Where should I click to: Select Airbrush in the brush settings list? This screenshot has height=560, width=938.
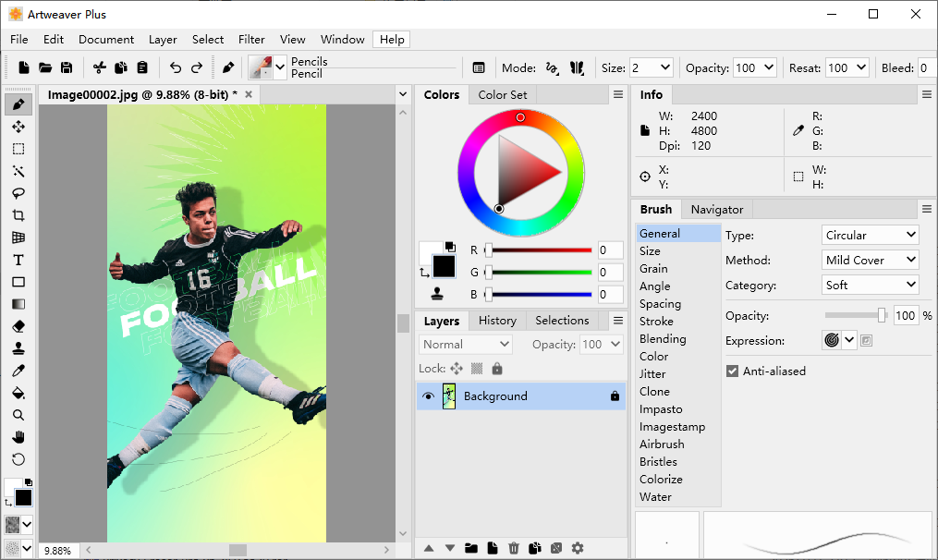click(662, 444)
